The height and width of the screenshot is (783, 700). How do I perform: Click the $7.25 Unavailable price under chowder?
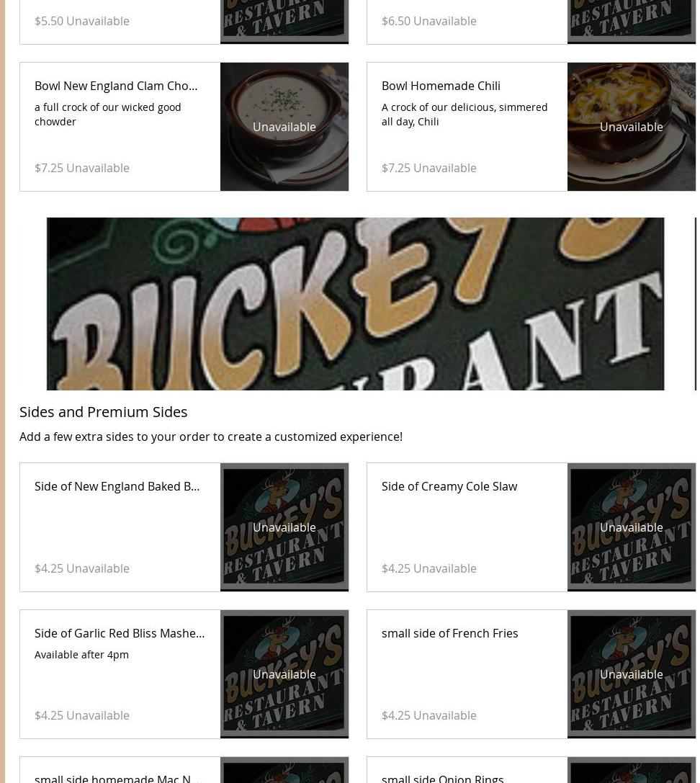82,168
